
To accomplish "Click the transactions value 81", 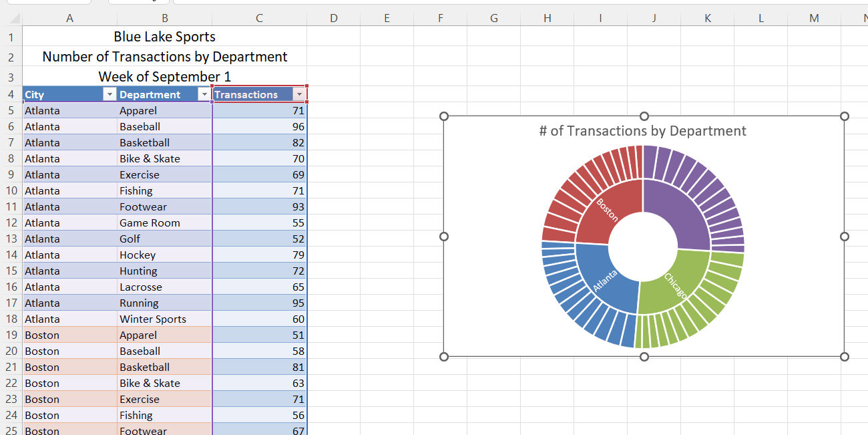I will pyautogui.click(x=259, y=368).
